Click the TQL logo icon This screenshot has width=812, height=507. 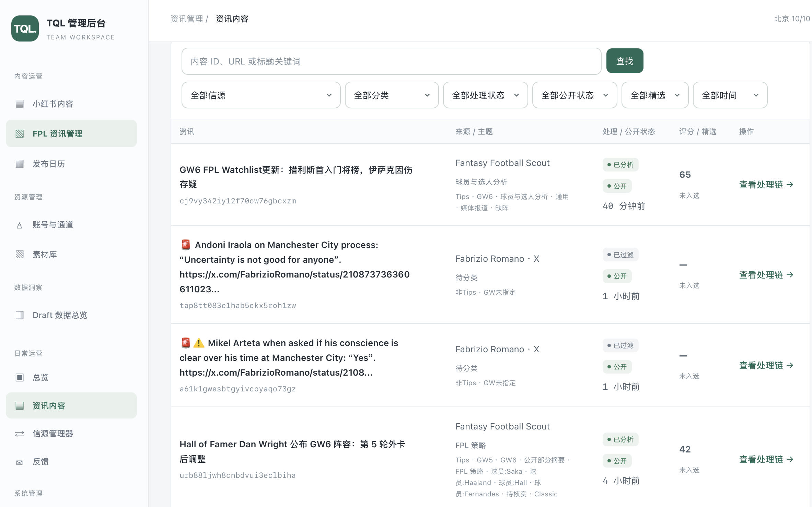point(25,28)
